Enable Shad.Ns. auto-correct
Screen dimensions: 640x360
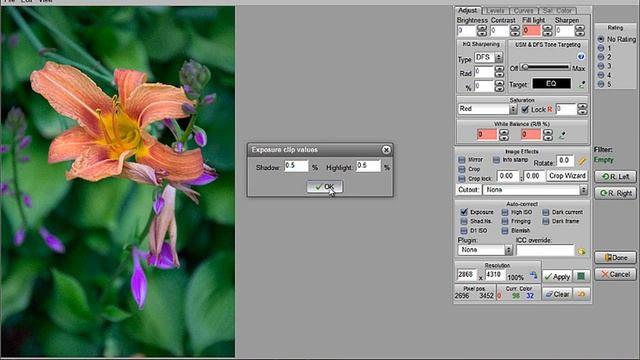click(x=464, y=221)
